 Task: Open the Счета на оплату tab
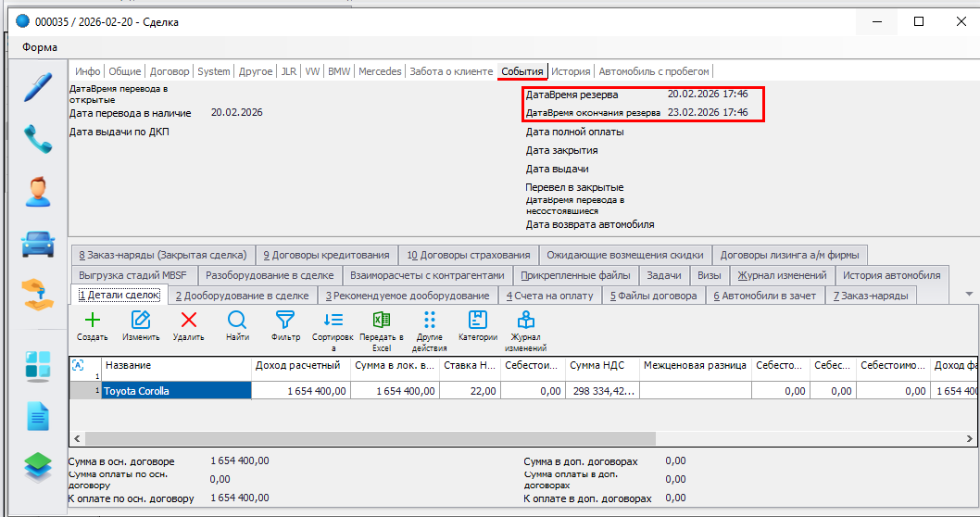549,296
